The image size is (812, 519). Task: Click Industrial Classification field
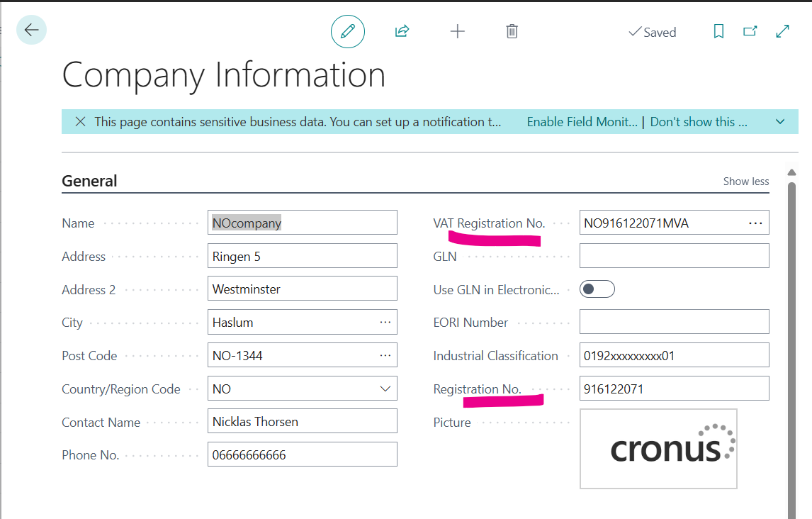[675, 355]
